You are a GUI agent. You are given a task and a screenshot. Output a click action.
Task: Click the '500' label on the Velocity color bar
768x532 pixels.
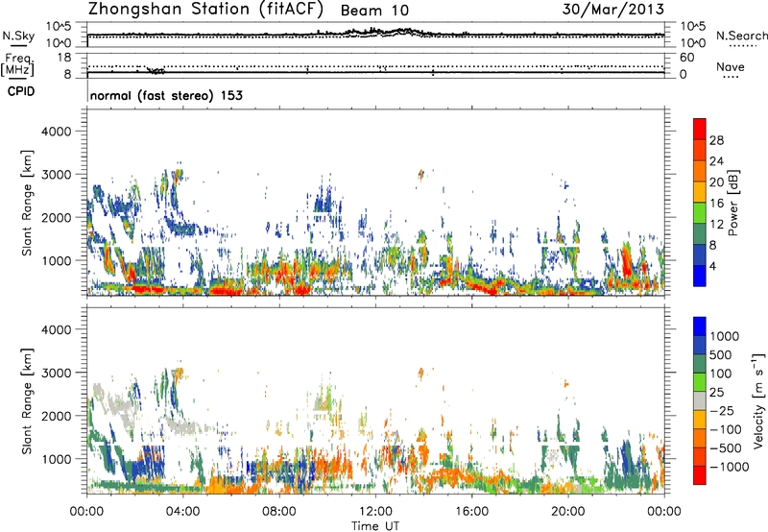pos(721,355)
